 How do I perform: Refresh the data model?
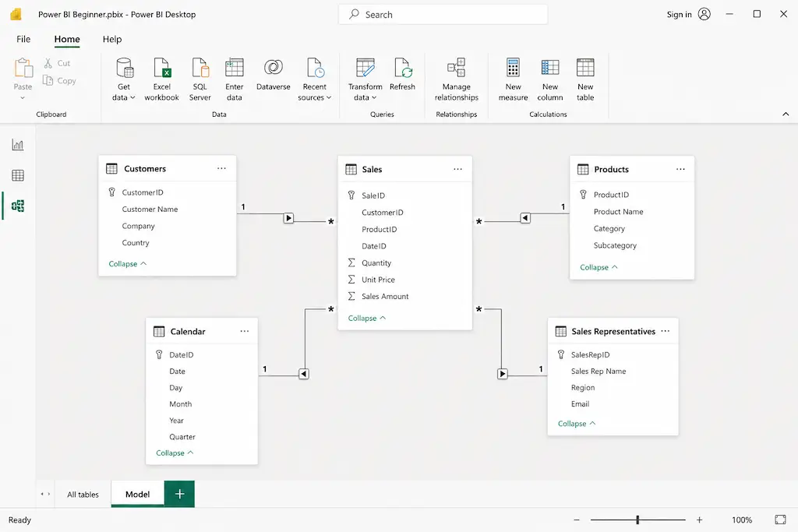click(402, 74)
